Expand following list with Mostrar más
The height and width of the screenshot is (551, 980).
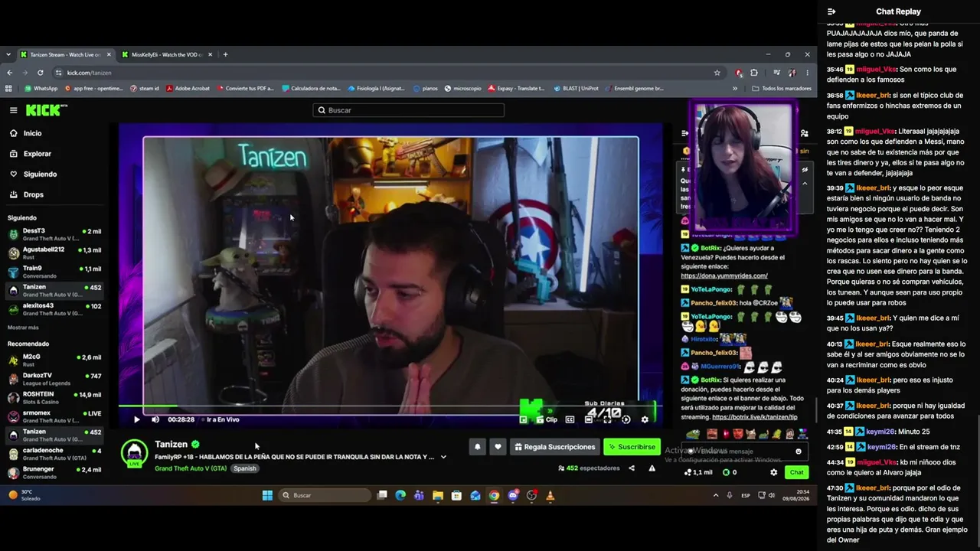coord(23,328)
